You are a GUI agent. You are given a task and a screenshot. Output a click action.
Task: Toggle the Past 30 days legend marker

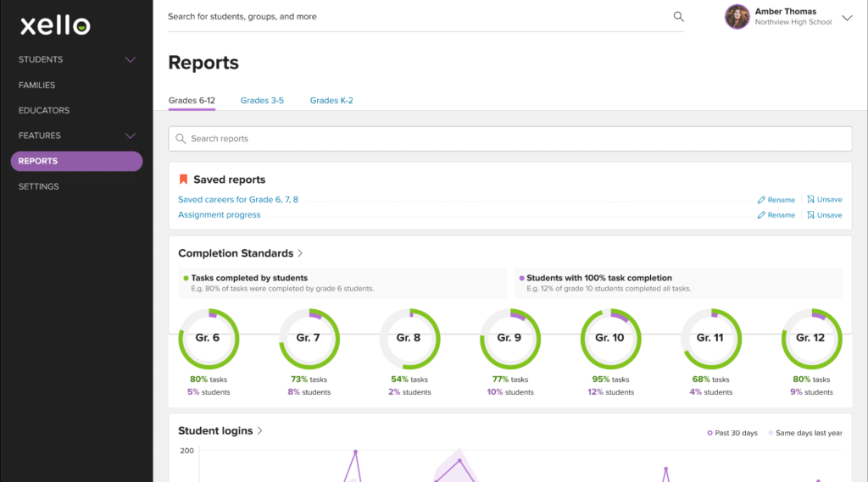click(709, 434)
